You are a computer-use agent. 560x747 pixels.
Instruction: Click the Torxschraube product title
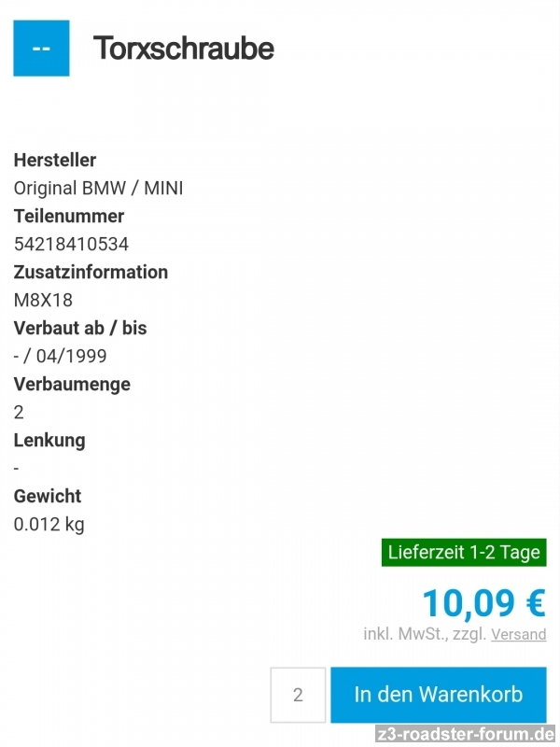[184, 48]
